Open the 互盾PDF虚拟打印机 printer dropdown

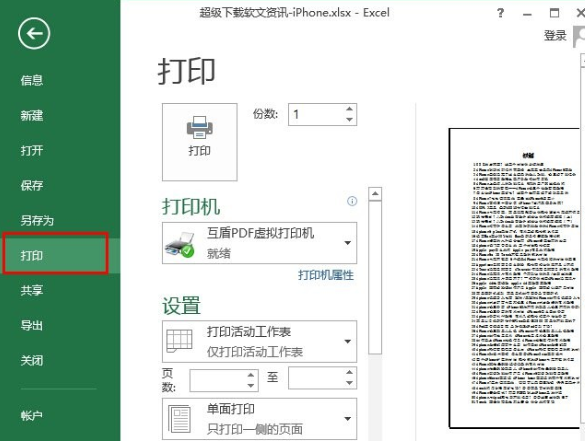tap(259, 243)
